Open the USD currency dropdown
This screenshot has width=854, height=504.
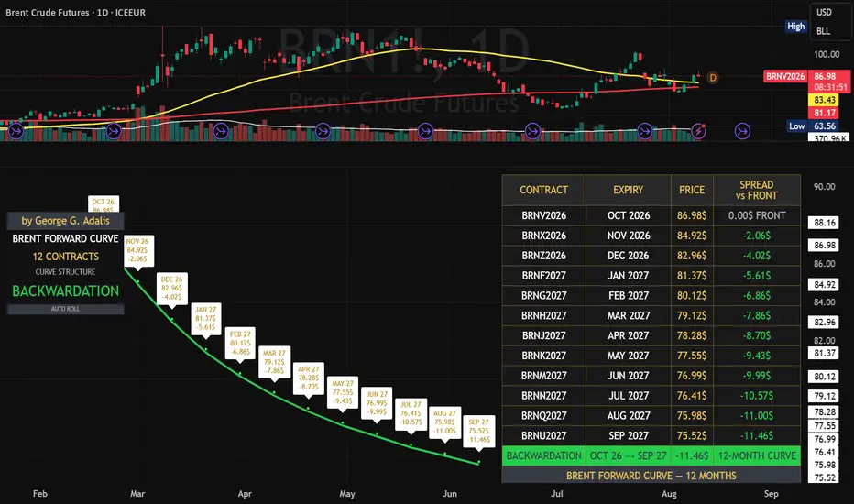[824, 12]
